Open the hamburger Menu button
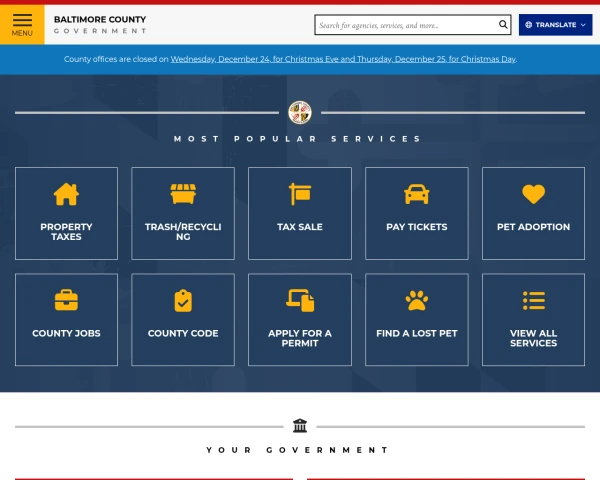This screenshot has width=600, height=480. pos(22,24)
